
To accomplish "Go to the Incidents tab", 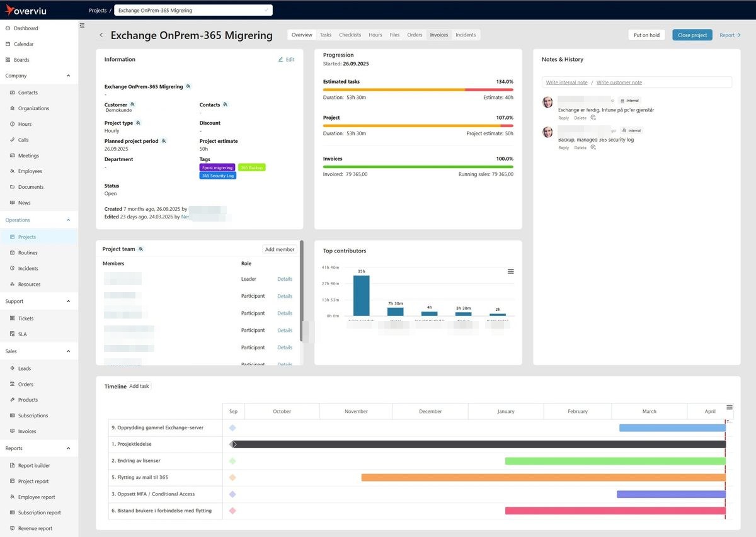I will tap(466, 35).
